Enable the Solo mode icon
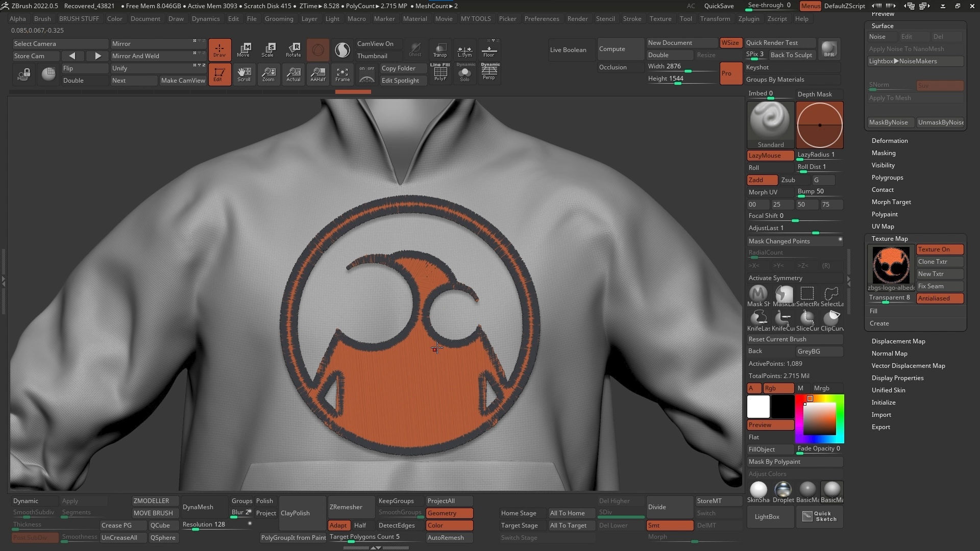 click(465, 74)
